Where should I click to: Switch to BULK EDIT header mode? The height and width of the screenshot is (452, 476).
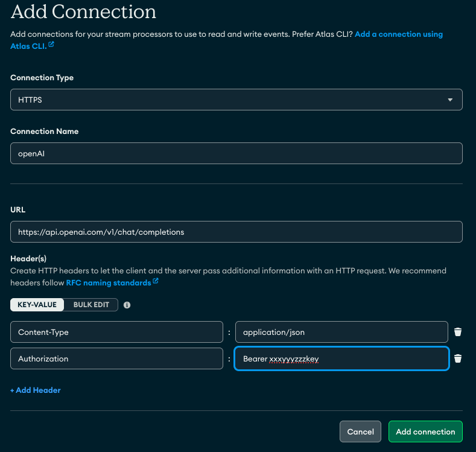pos(91,305)
